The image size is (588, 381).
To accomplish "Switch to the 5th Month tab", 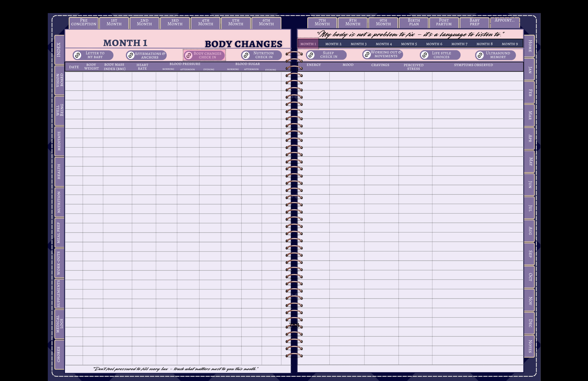I will [x=236, y=23].
